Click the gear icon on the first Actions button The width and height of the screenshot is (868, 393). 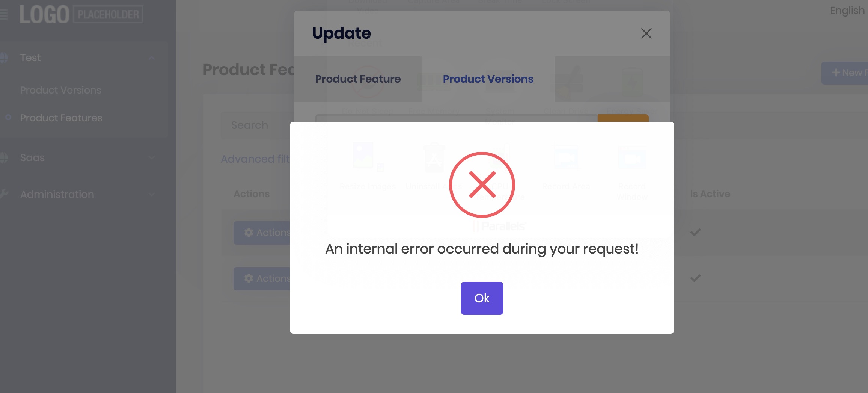248,233
